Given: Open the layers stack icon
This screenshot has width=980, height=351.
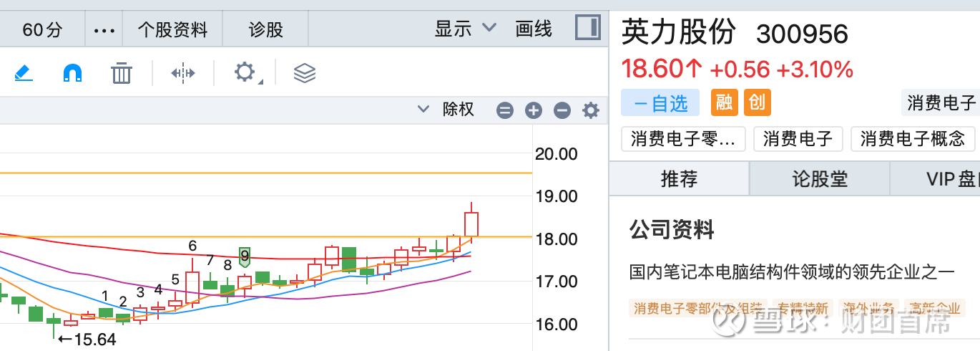Looking at the screenshot, I should click(x=305, y=72).
